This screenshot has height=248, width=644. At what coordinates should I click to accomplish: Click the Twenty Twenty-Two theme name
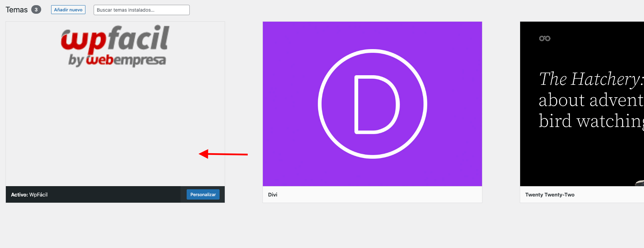click(550, 195)
